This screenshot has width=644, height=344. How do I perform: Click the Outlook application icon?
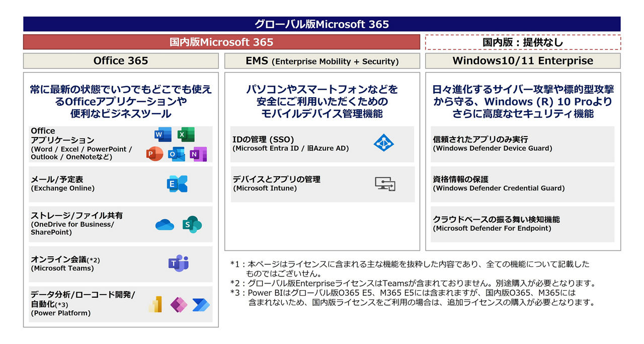tap(176, 154)
